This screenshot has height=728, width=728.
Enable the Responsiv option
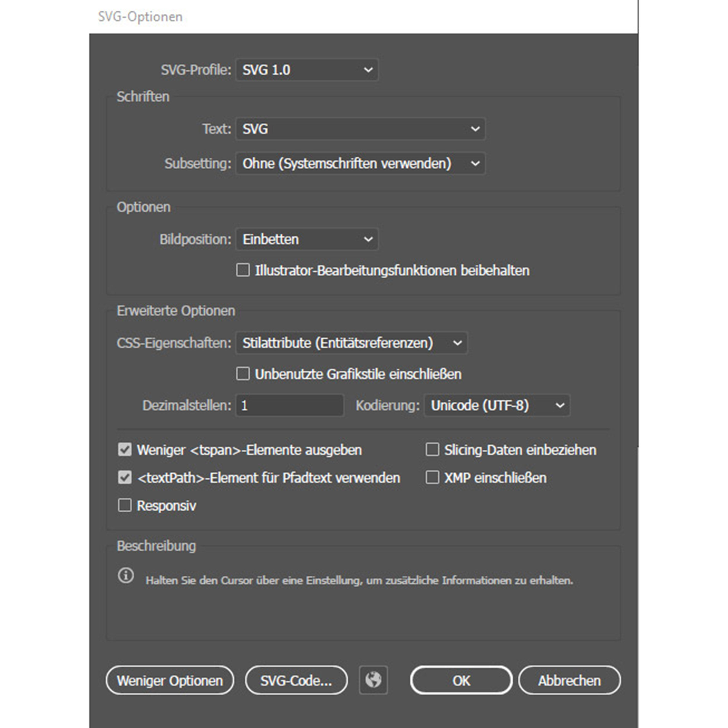pyautogui.click(x=124, y=505)
